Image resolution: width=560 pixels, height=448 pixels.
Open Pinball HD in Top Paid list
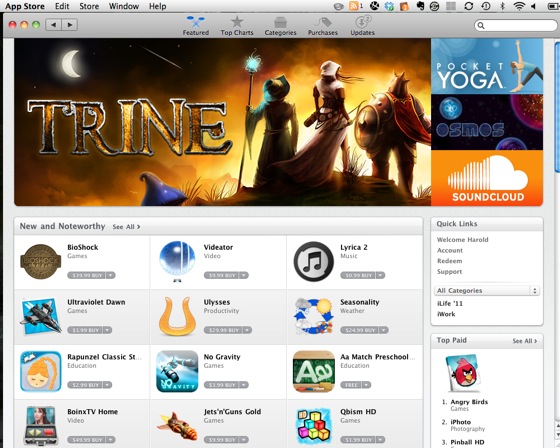467,442
